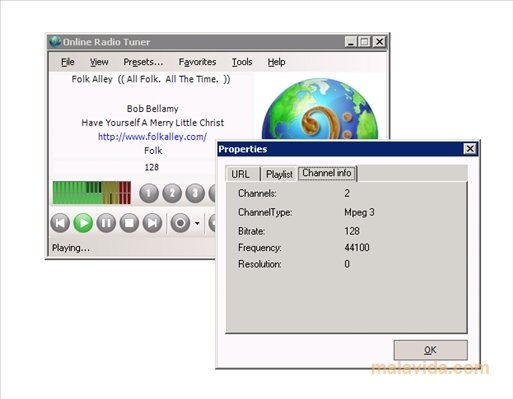The width and height of the screenshot is (513, 399).
Task: Click the Record button
Action: [180, 223]
